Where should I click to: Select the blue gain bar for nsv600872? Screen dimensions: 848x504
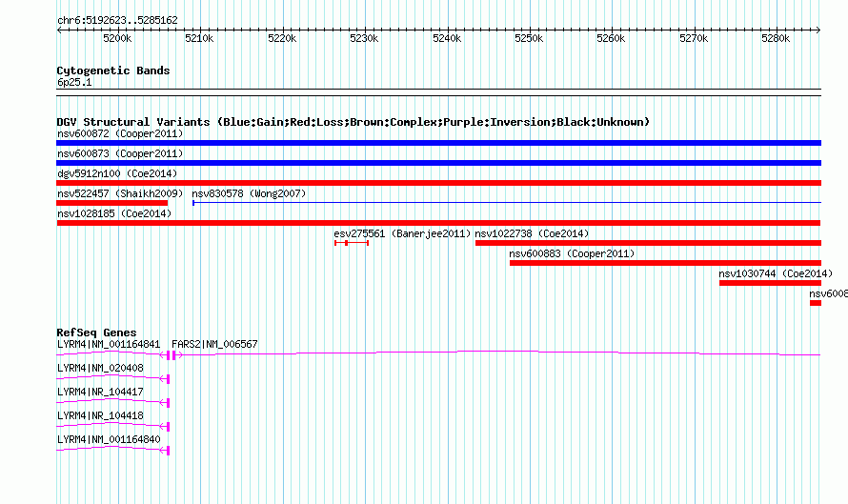point(438,143)
